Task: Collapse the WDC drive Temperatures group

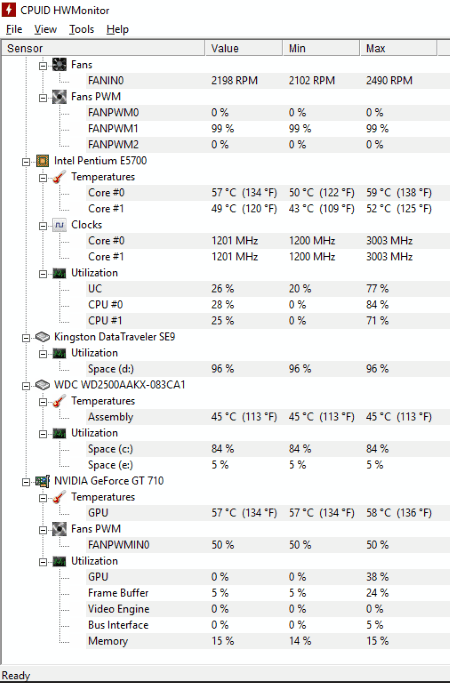Action: coord(43,402)
